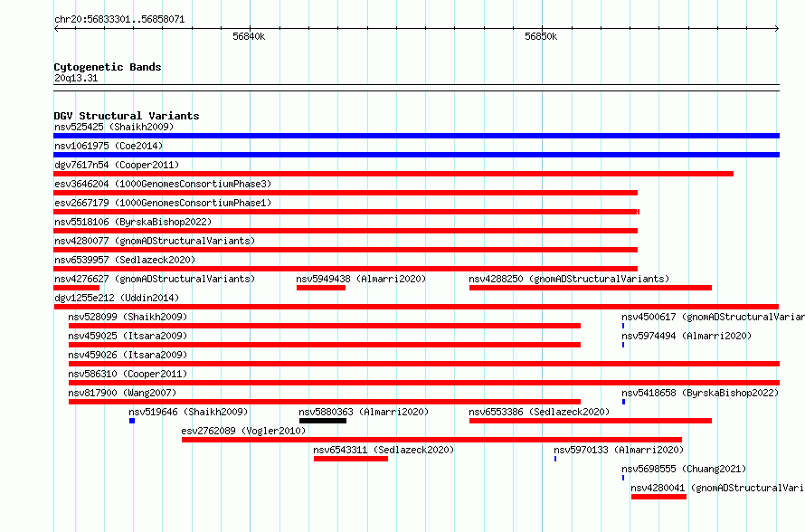Select nsv5698555 (Chuang2021) label
The image size is (805, 532).
pos(684,469)
